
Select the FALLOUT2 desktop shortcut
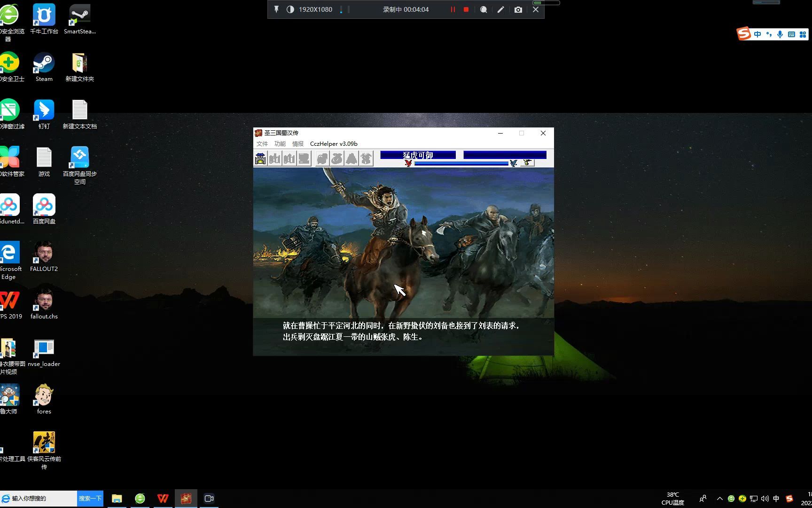pyautogui.click(x=44, y=257)
